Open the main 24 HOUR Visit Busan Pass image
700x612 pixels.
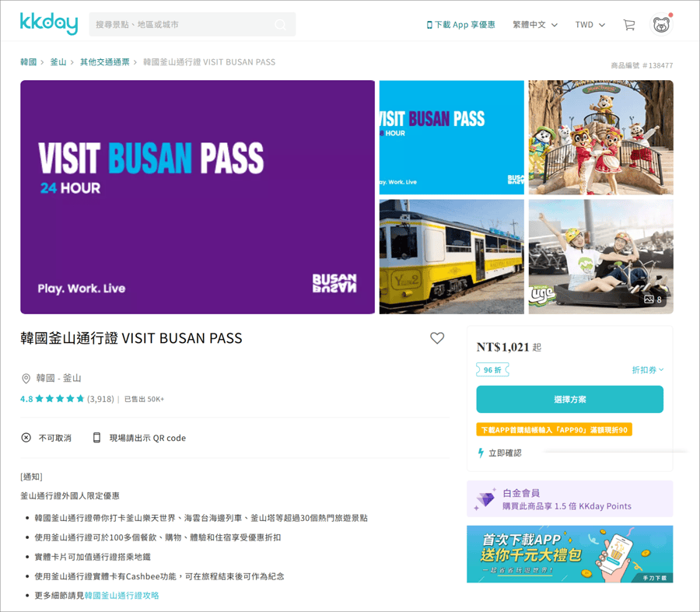tap(198, 197)
